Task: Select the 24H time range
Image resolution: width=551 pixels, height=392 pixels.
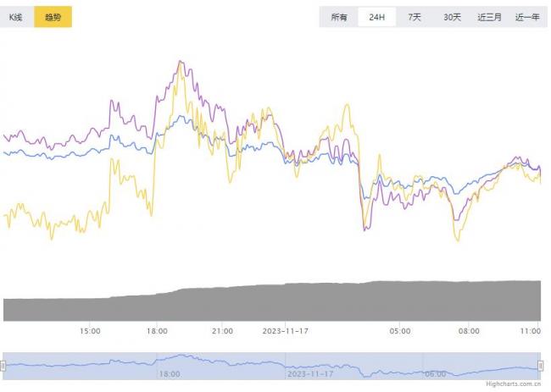Action: [376, 17]
